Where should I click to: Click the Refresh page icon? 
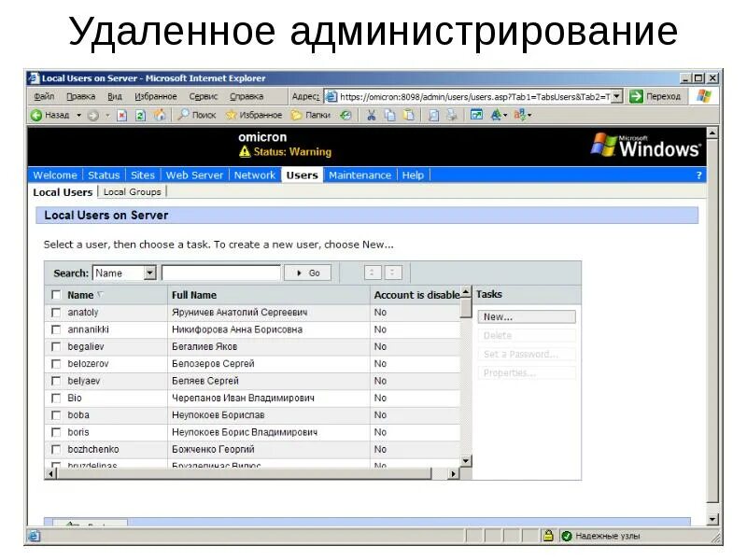click(141, 115)
